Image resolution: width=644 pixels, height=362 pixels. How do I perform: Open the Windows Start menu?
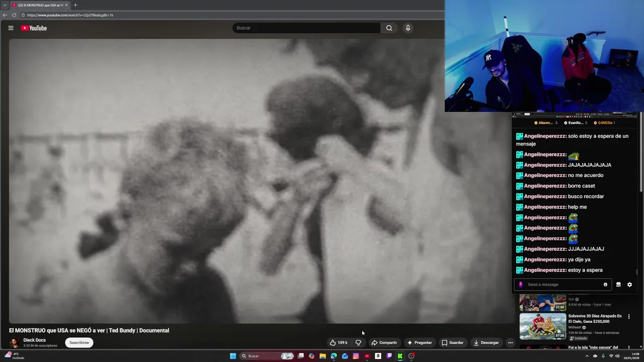pos(233,356)
